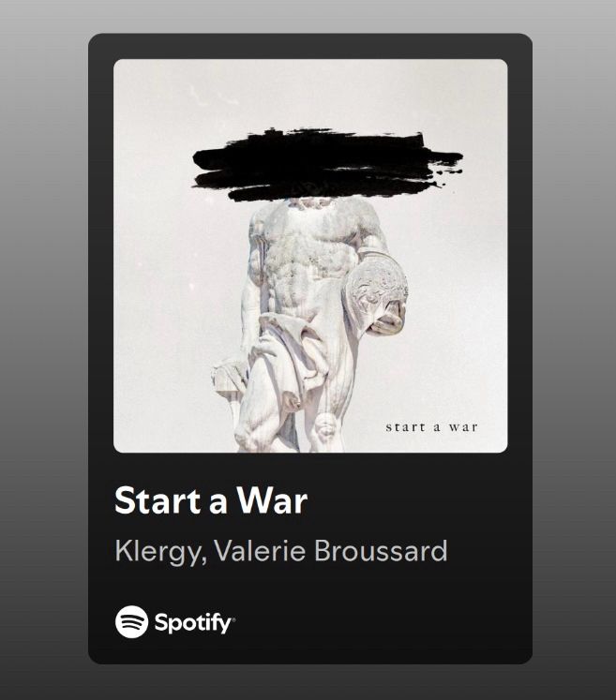Image resolution: width=616 pixels, height=700 pixels.
Task: Click the Spotify wordmark text
Action: click(x=192, y=622)
